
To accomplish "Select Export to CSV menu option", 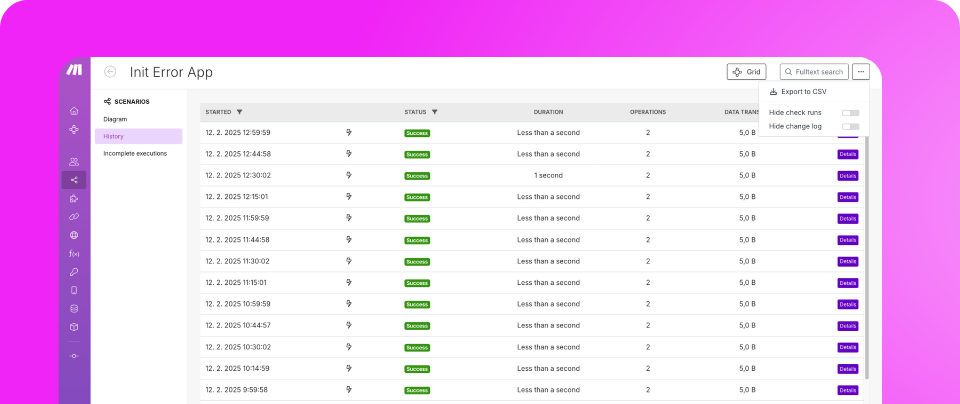I will point(803,92).
